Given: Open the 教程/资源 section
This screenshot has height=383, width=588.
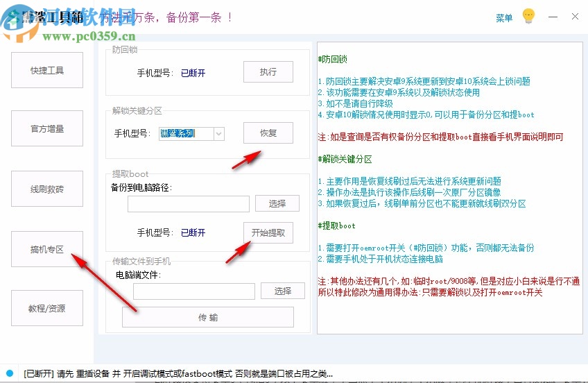Looking at the screenshot, I should [47, 308].
